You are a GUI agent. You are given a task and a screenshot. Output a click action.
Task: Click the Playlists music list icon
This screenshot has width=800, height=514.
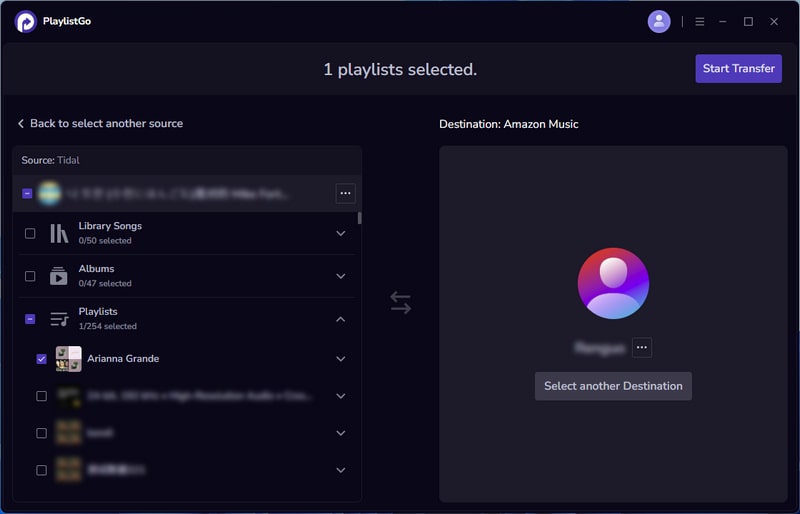(x=59, y=319)
